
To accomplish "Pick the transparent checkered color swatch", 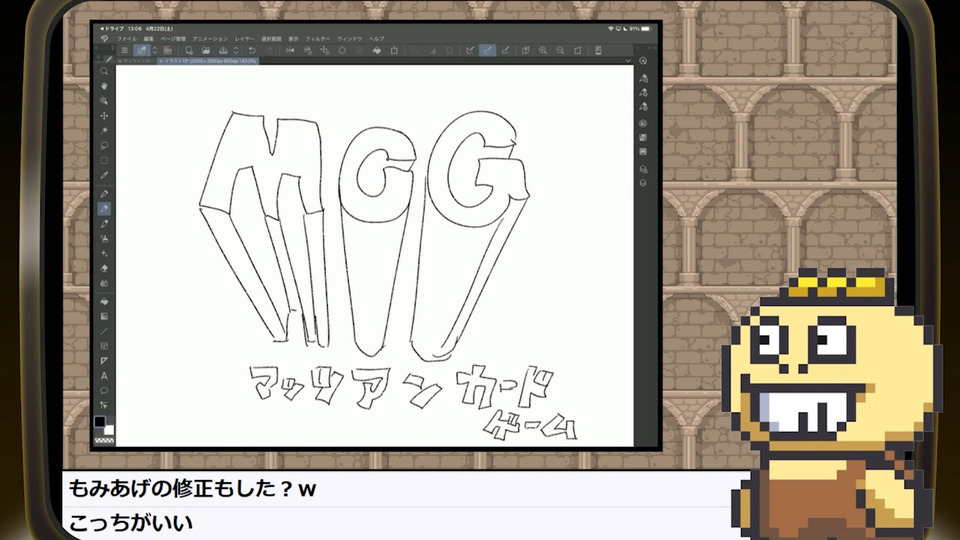I will point(104,440).
